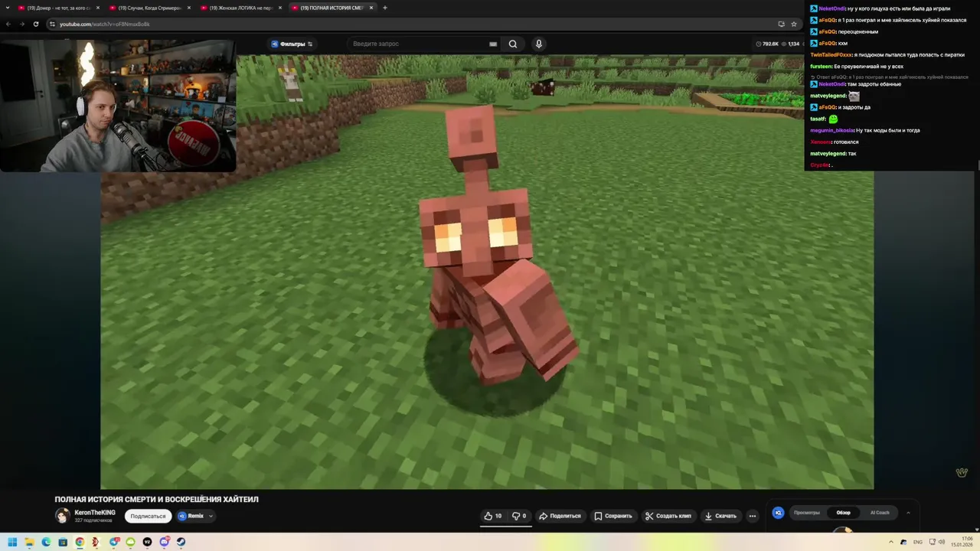
Task: Click the tasatf chat username
Action: coord(818,119)
